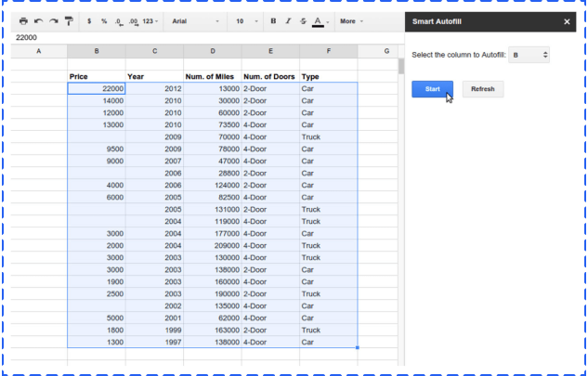Format as percent

(x=104, y=20)
